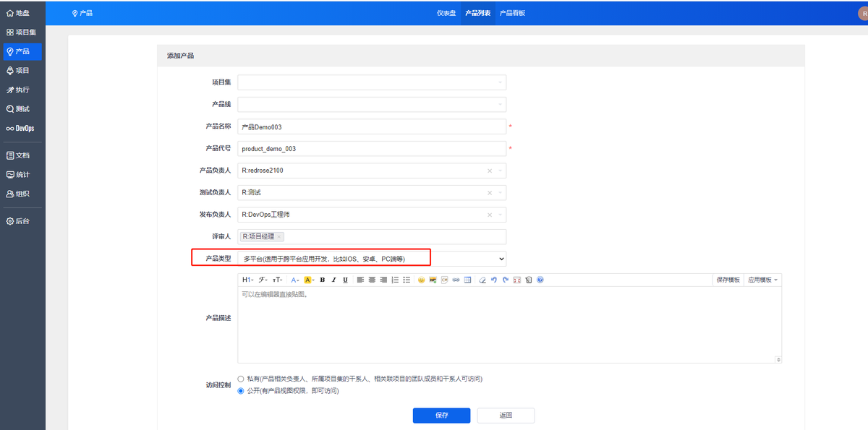This screenshot has height=430, width=868.
Task: Open the emoticon picker
Action: pyautogui.click(x=421, y=280)
